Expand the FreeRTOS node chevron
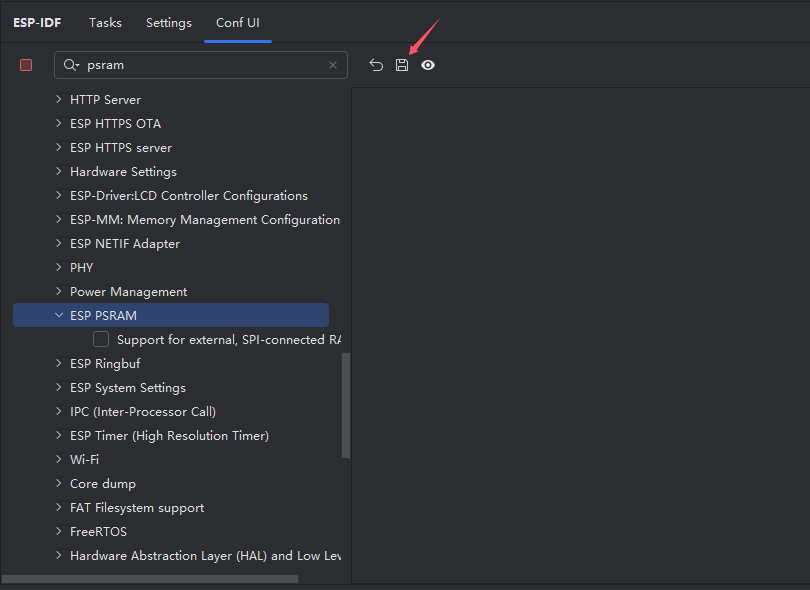This screenshot has width=810, height=590. 59,532
